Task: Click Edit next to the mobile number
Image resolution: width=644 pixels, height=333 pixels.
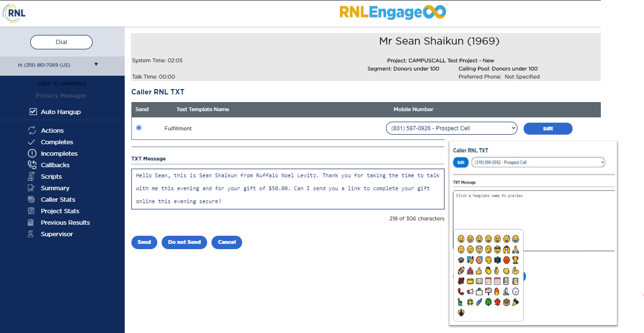Action: click(548, 128)
